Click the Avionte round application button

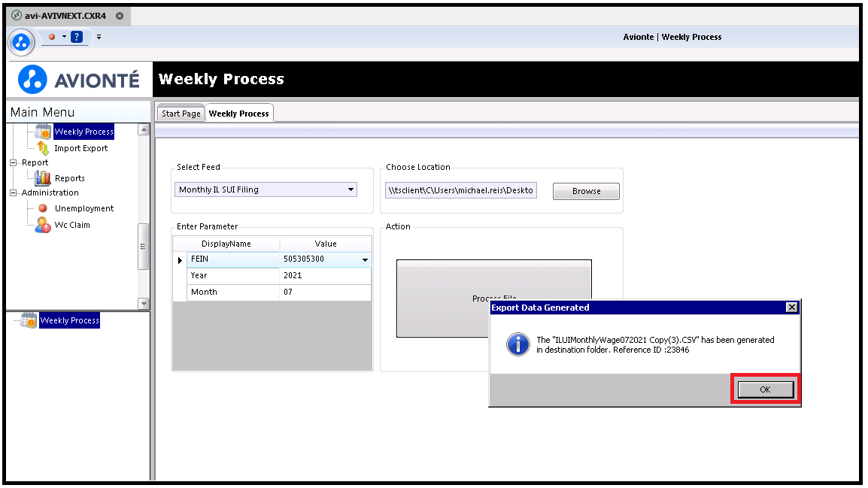coord(22,41)
